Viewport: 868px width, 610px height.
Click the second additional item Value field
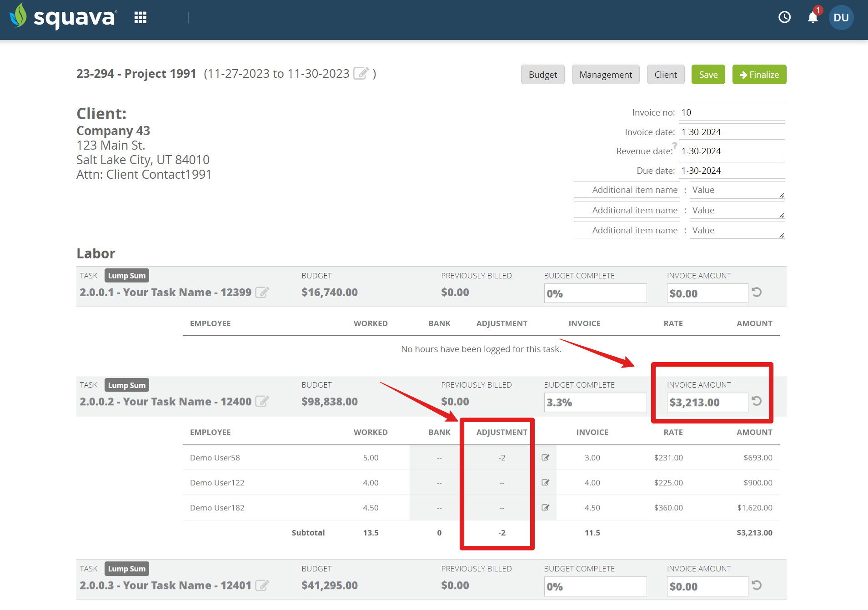tap(737, 210)
